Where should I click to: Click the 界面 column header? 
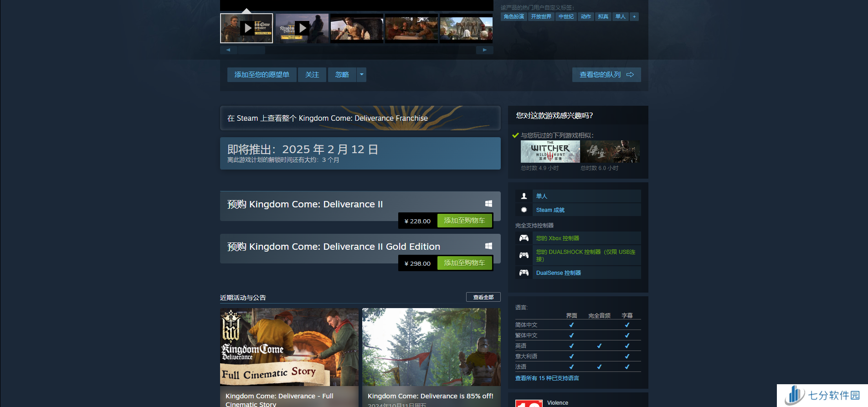tap(571, 315)
